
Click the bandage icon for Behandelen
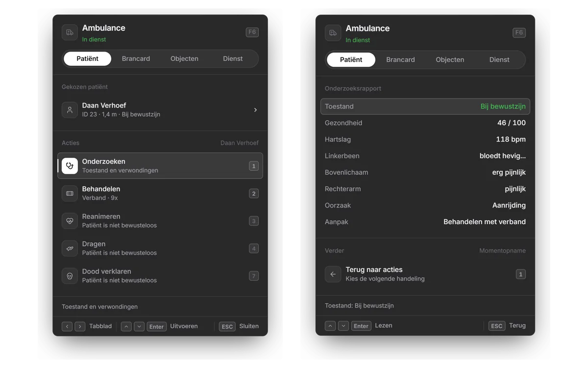point(70,193)
